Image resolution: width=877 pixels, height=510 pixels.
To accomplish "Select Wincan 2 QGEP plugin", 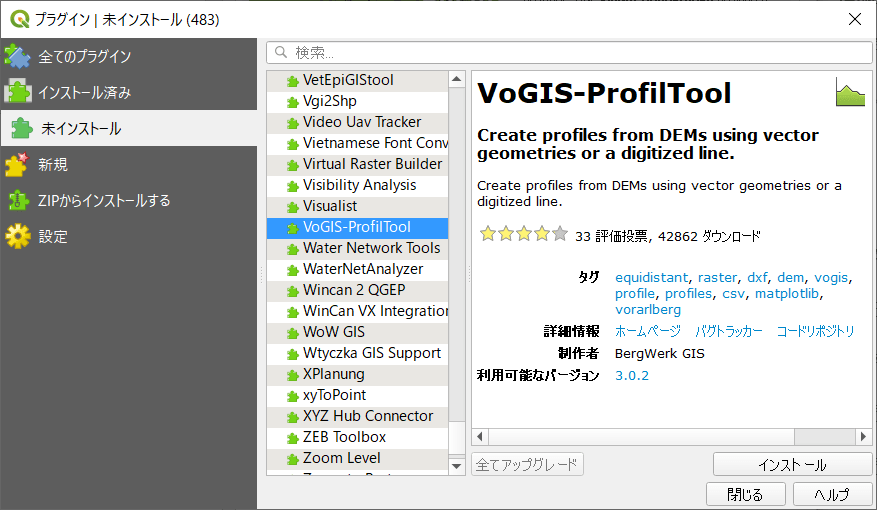I will tap(357, 290).
